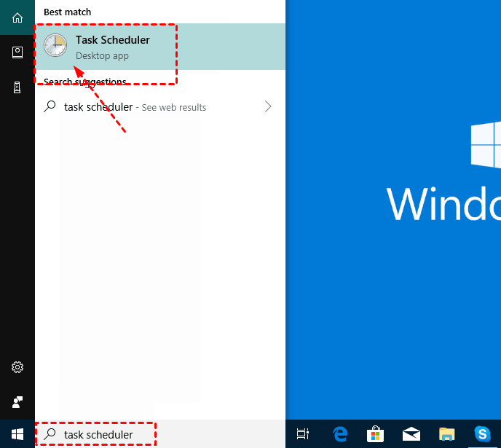The height and width of the screenshot is (448, 501).
Task: Click the 'Best match' heading
Action: (x=68, y=12)
